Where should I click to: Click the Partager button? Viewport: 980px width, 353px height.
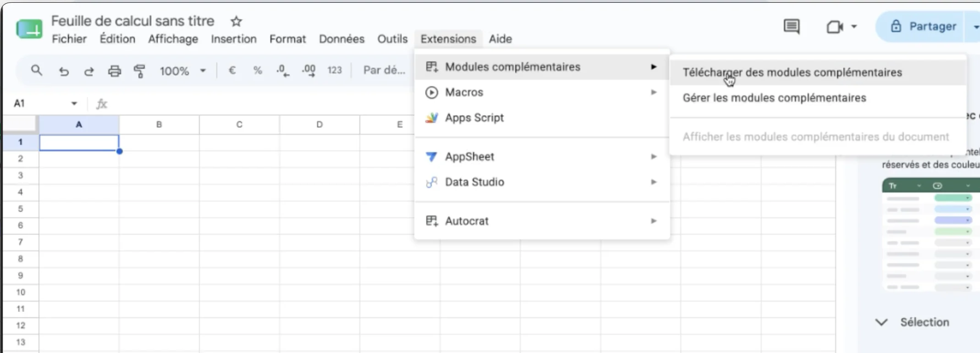tap(920, 27)
